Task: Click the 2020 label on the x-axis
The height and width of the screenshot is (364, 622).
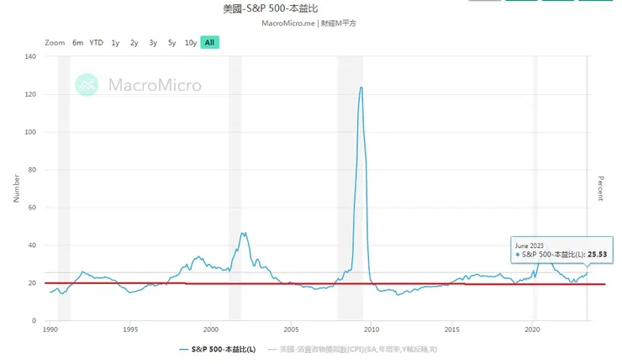Action: (x=532, y=330)
